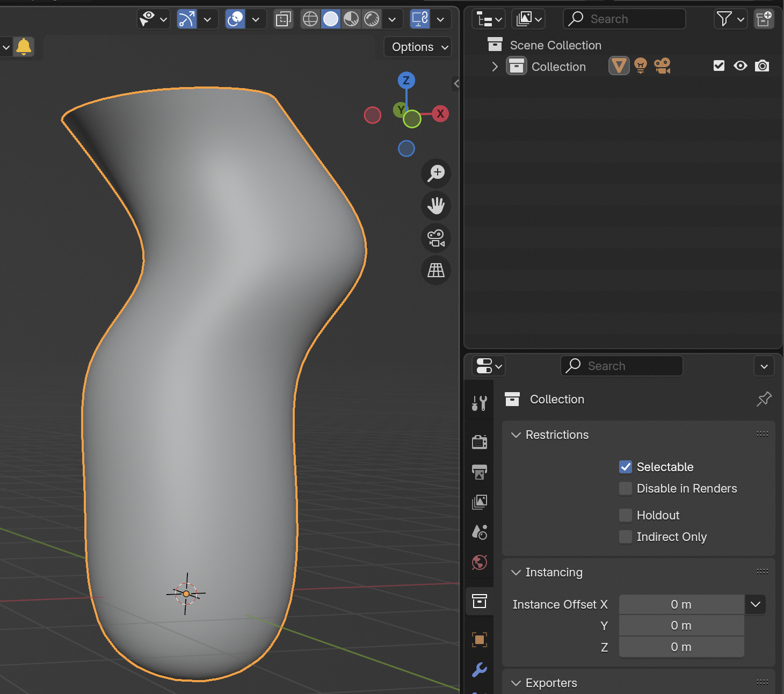The image size is (784, 694).
Task: Collapse the Restrictions panel
Action: coord(516,435)
